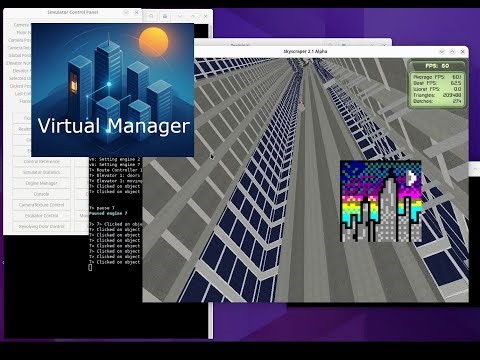Maximize the front terminal window
Image resolution: width=480 pixels, height=360 pixels.
tap(193, 16)
